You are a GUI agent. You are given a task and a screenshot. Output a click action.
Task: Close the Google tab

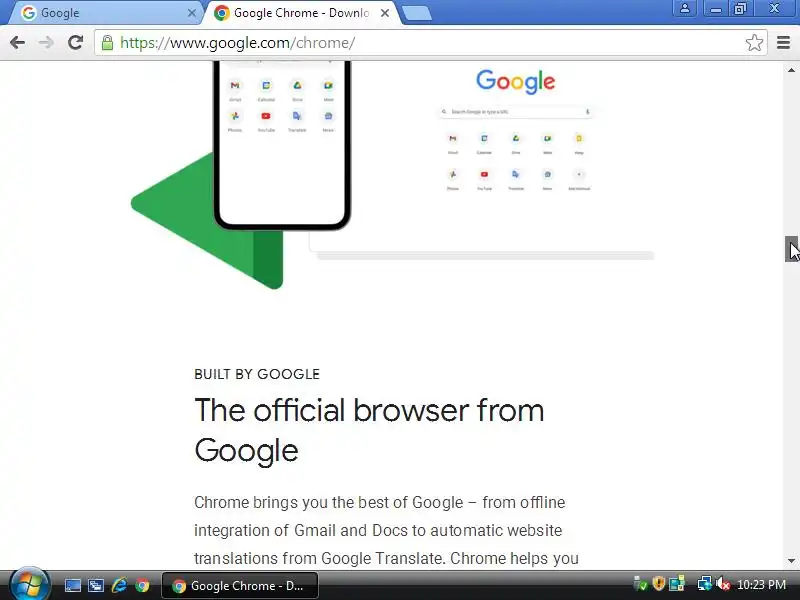192,13
